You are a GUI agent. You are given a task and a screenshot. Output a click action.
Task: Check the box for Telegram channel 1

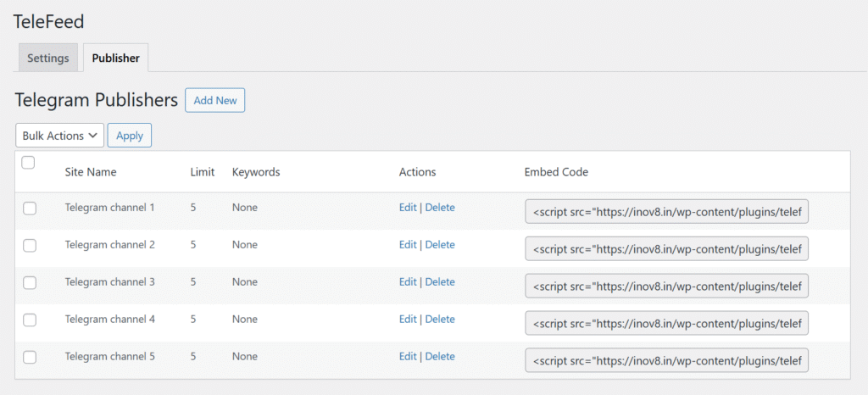pos(30,208)
